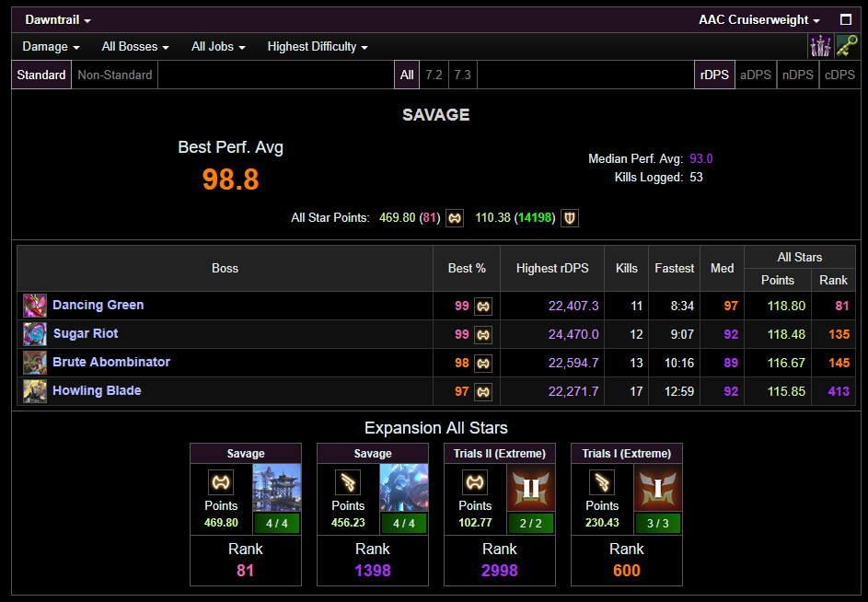868x602 pixels.
Task: Click the job icon in Savage 456.23 card
Action: 348,482
